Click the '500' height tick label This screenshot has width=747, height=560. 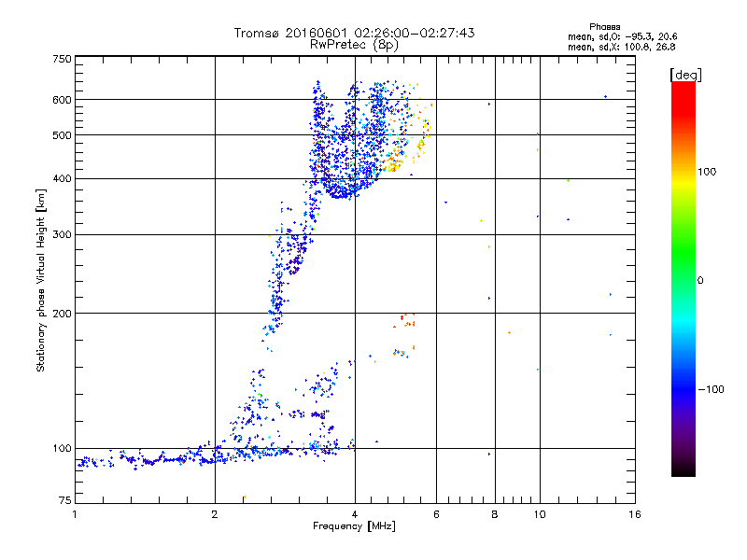(x=62, y=135)
